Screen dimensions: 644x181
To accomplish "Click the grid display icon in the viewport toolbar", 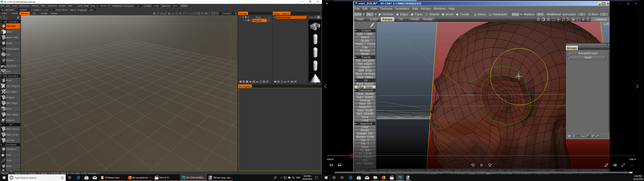I will (x=206, y=14).
